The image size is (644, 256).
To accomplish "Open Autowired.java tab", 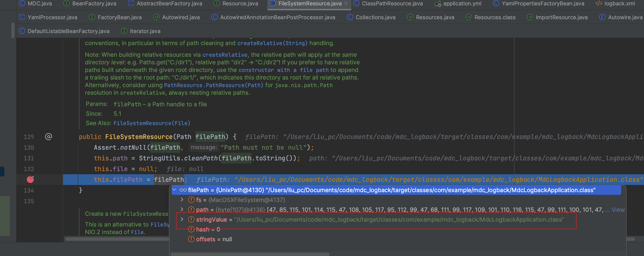I will [x=177, y=17].
